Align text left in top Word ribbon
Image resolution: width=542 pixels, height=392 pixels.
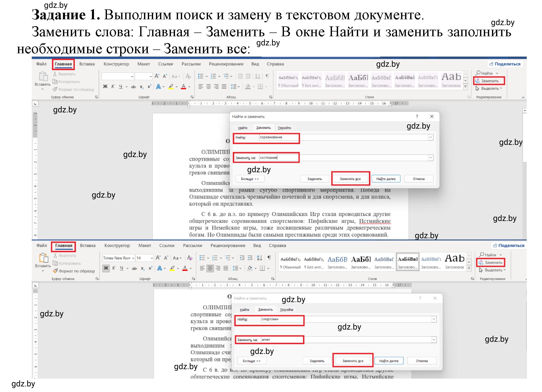click(x=201, y=87)
